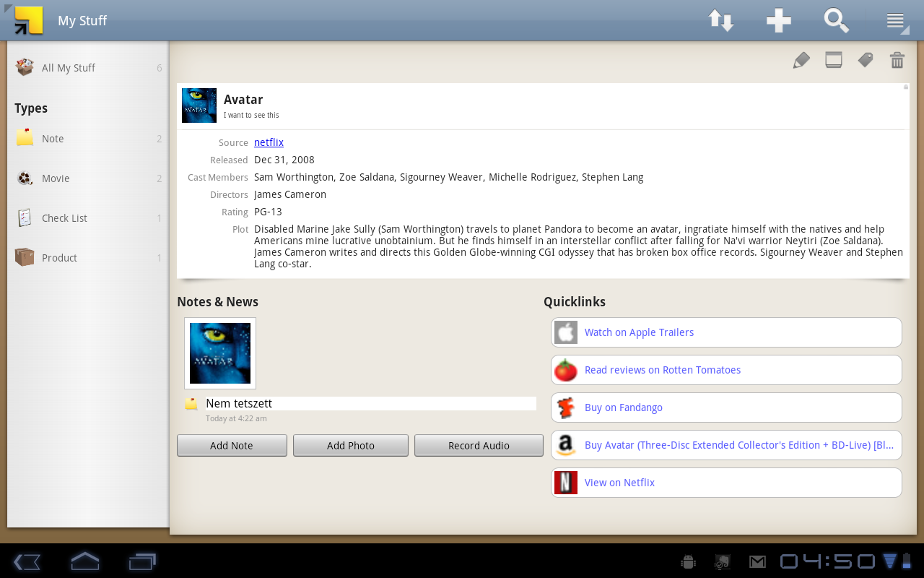Select All My Stuff in sidebar
Screen dimensions: 924x578
[88, 68]
